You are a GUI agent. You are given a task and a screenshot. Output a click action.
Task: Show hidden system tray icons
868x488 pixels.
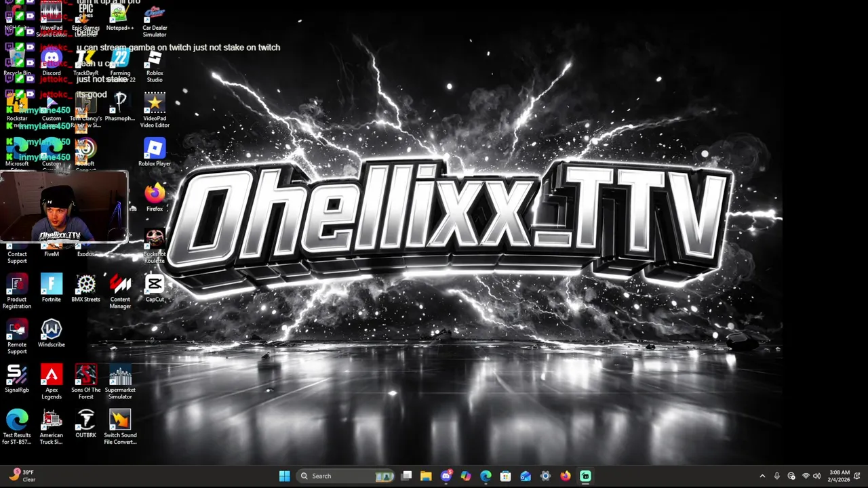[x=762, y=476]
